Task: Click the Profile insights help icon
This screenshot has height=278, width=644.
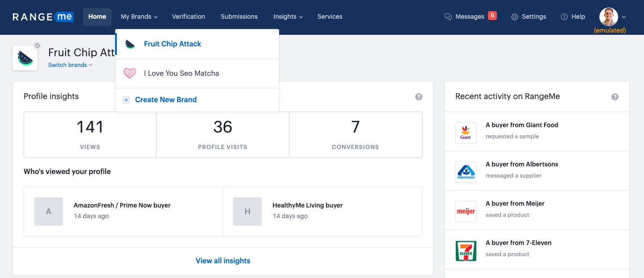Action: 418,97
